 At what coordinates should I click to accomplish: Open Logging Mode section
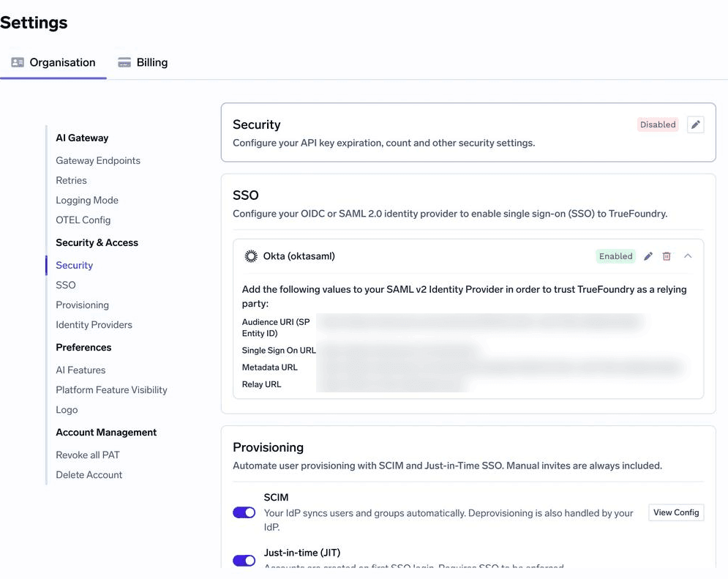[87, 200]
